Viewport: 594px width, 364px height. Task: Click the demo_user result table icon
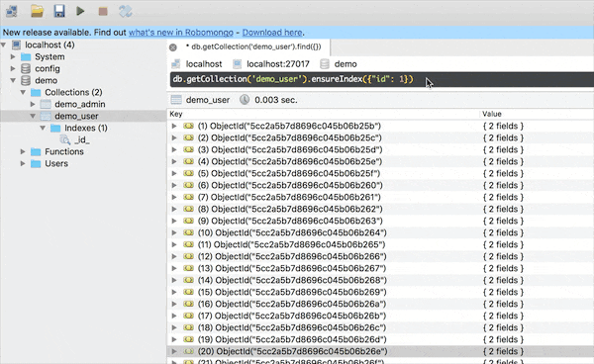(176, 100)
